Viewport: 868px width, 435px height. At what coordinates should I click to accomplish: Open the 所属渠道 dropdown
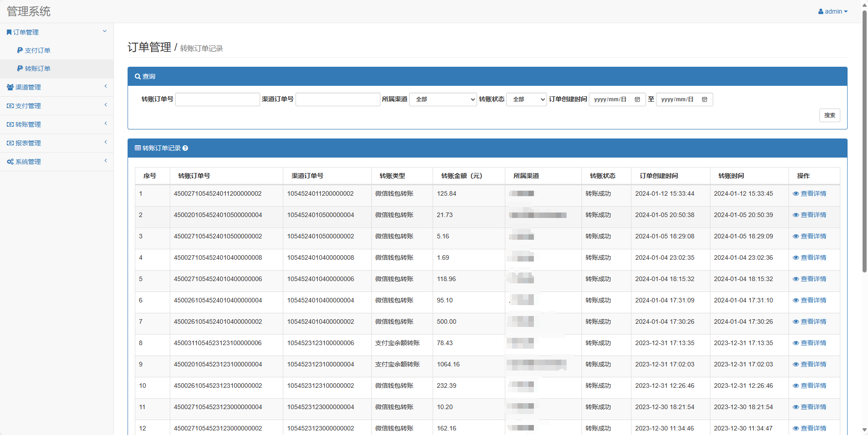[443, 99]
